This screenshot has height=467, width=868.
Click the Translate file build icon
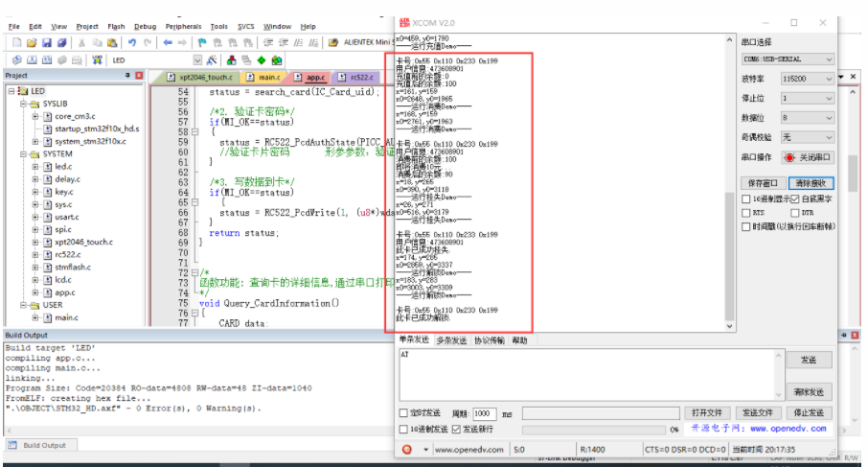tap(16, 59)
